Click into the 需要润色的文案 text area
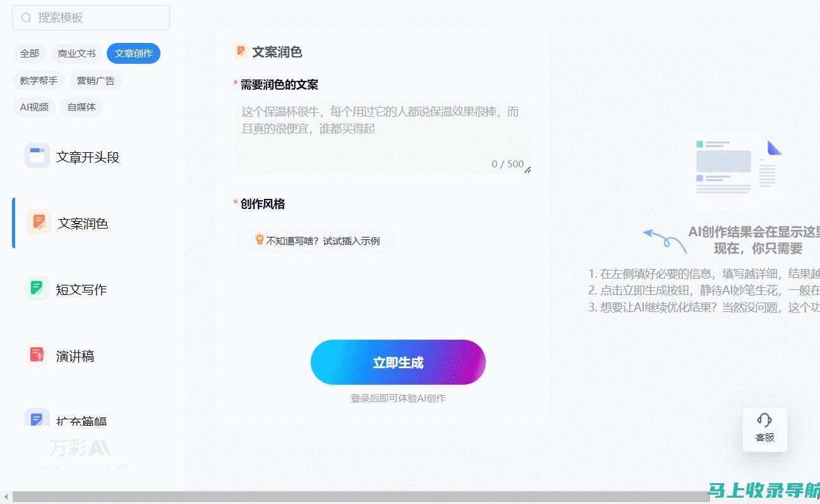Viewport: 820px width, 504px height. click(382, 136)
